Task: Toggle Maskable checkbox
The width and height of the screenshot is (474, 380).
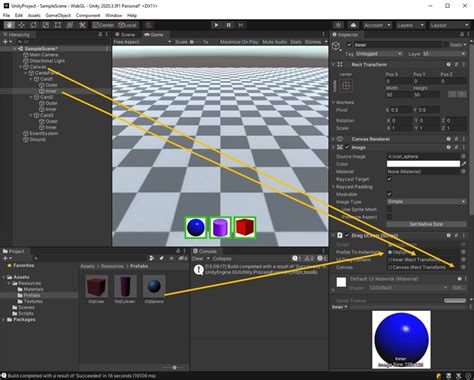Action: click(x=389, y=194)
